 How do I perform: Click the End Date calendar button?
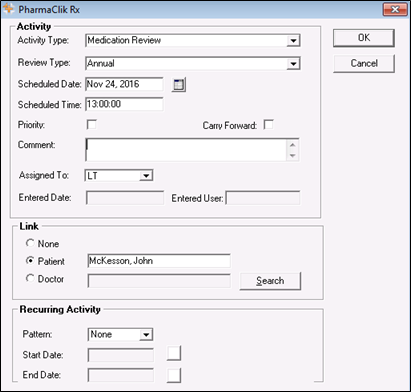point(174,375)
